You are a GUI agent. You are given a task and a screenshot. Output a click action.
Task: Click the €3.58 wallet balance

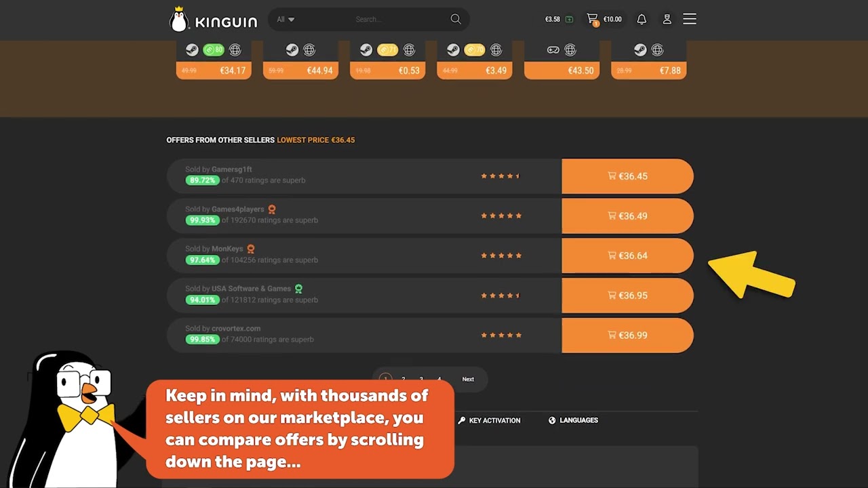point(553,19)
